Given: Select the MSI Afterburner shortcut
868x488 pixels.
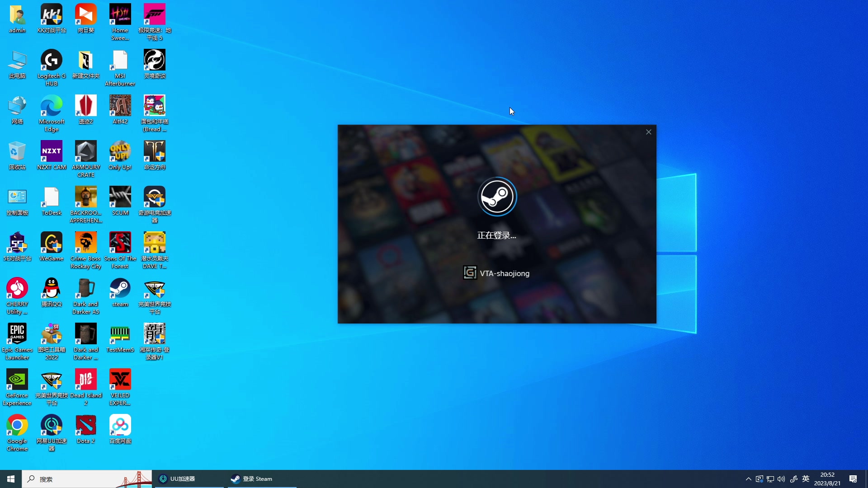Looking at the screenshot, I should point(120,68).
